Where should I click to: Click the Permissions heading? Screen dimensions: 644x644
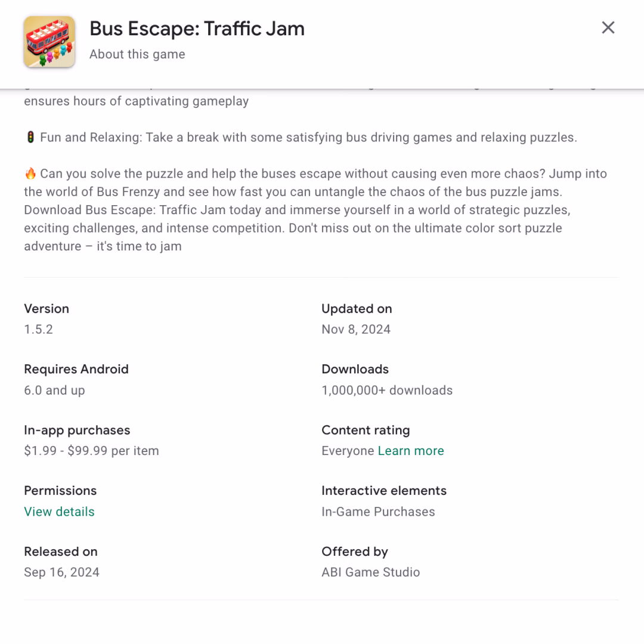(x=60, y=490)
